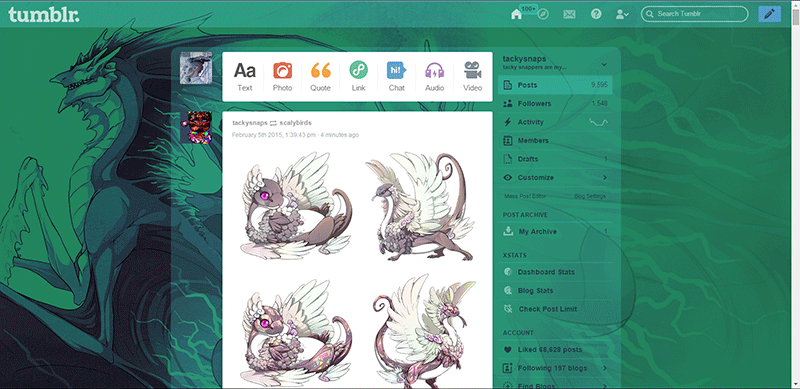Select Drafts in the sidebar
This screenshot has width=800, height=389.
pos(555,159)
